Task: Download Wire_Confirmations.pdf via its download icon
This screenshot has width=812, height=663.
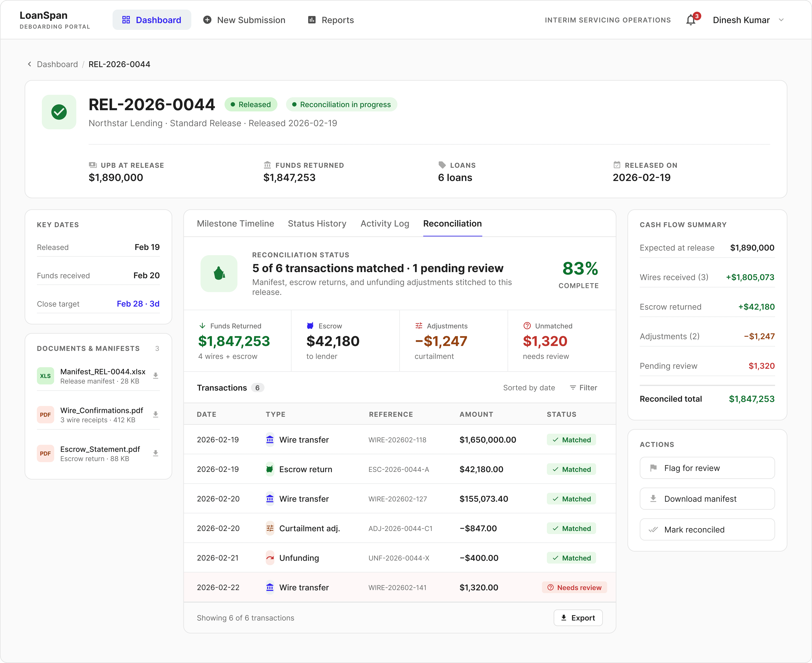Action: click(x=156, y=414)
